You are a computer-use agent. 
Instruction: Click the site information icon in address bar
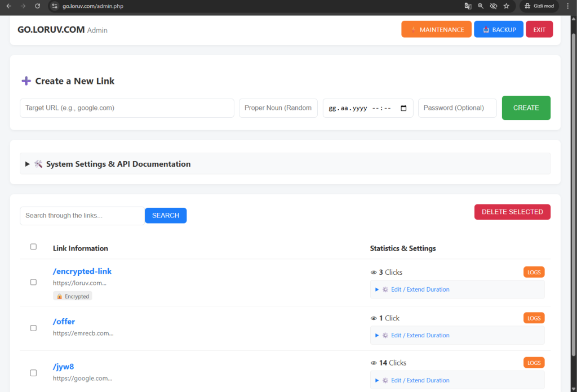(55, 6)
